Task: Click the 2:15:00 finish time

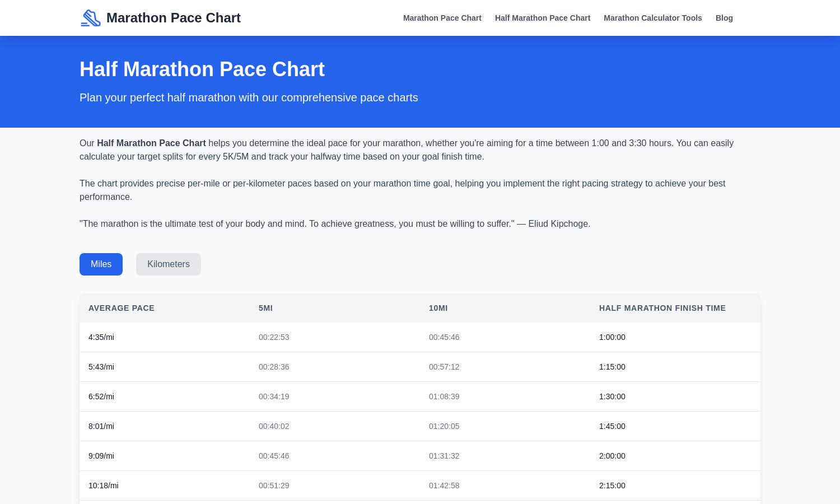Action: (612, 486)
